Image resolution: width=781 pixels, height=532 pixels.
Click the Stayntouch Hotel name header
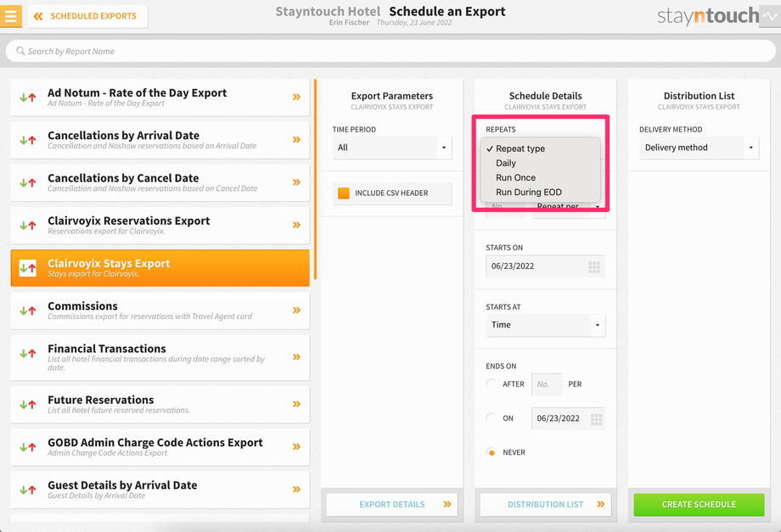click(328, 11)
